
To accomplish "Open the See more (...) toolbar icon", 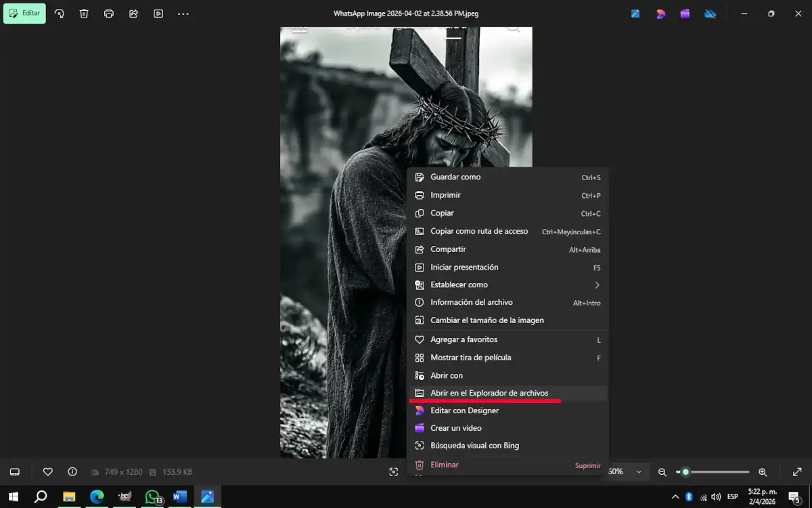I will pyautogui.click(x=183, y=14).
